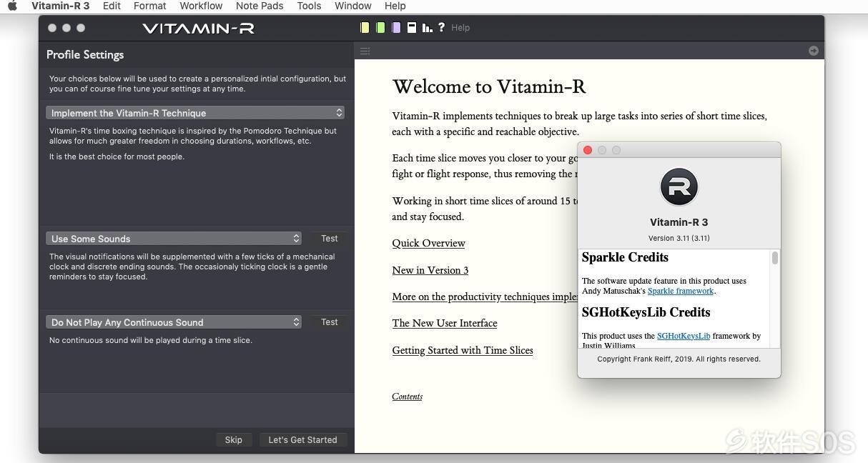This screenshot has height=463, width=868.
Task: Open the Apple menu
Action: point(12,6)
